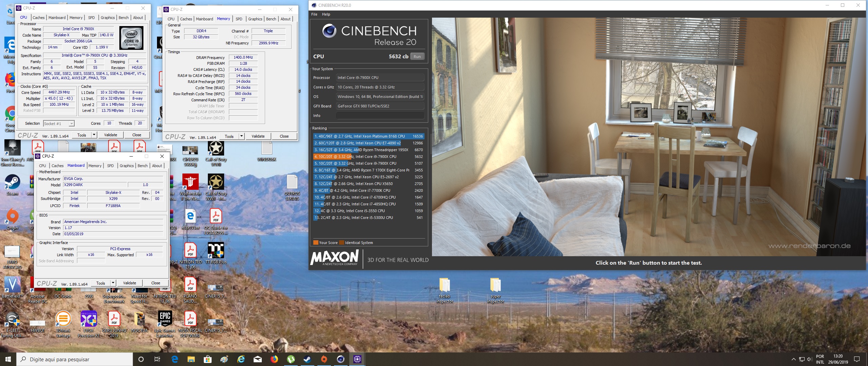Launch Battlefield V desktop shortcut
The image size is (868, 366).
[12, 290]
